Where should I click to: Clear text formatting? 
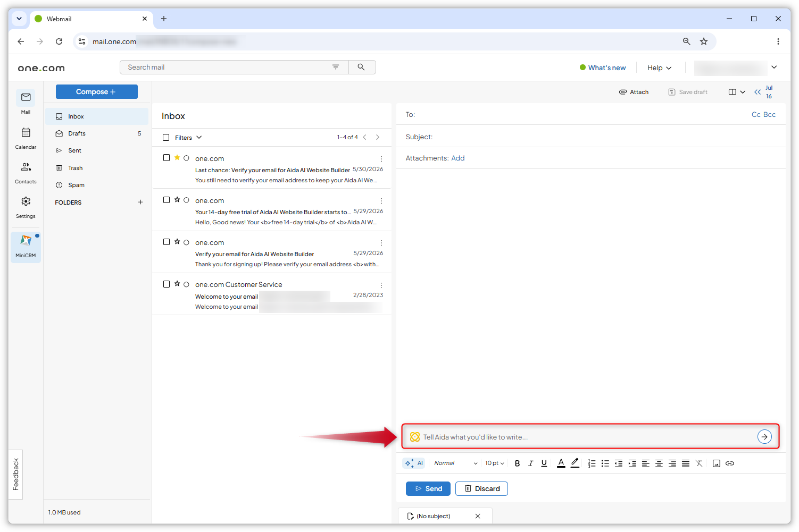point(699,463)
